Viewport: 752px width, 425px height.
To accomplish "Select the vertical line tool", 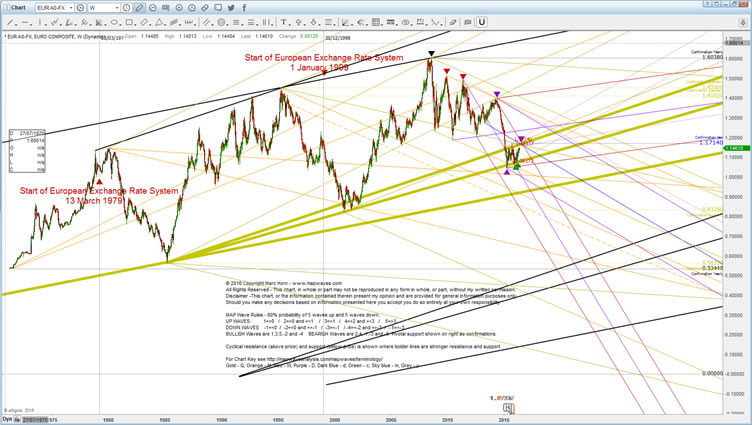I will [40, 22].
